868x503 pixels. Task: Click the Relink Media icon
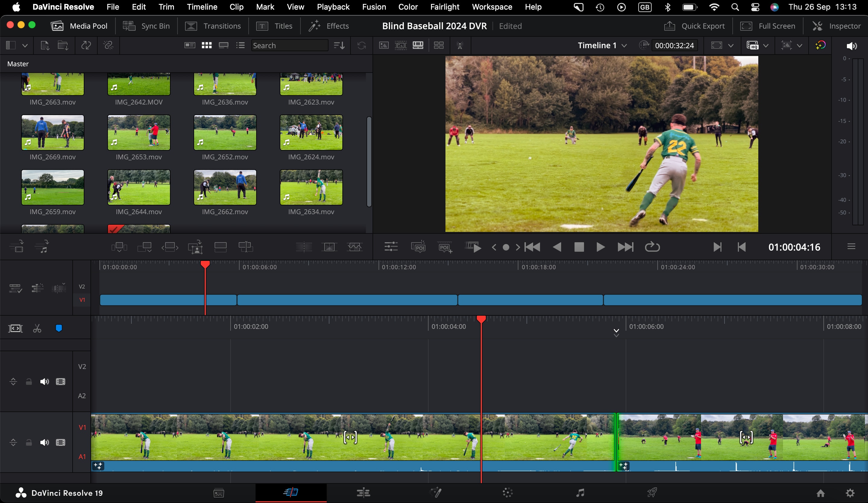(x=108, y=45)
